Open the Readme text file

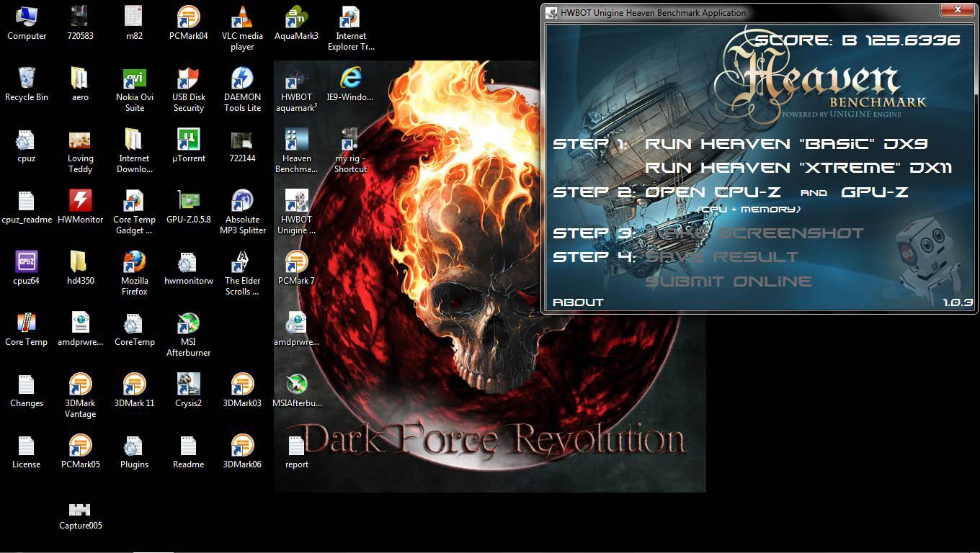[x=188, y=452]
